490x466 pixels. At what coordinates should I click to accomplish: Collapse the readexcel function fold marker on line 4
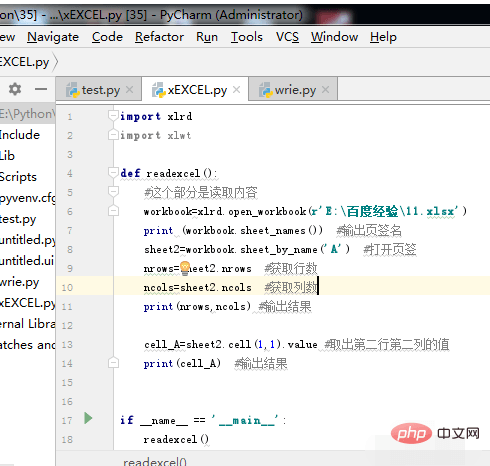[x=113, y=173]
